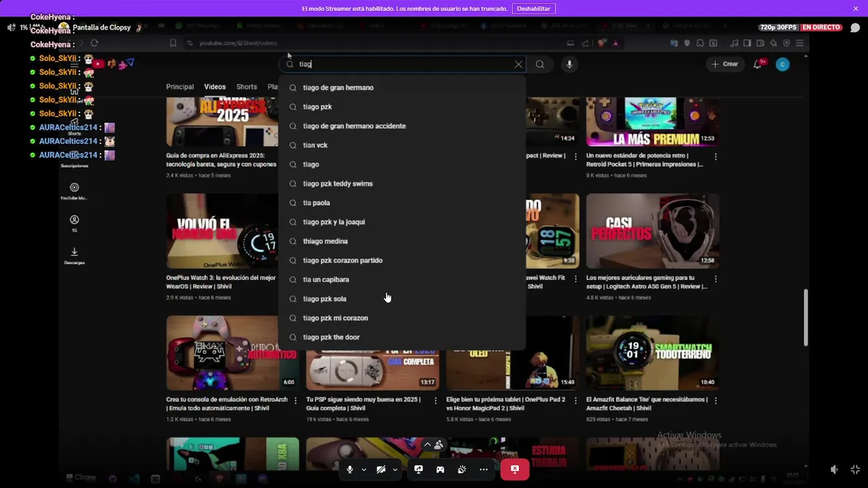Click the RetroArch emulation console video title

point(226,404)
